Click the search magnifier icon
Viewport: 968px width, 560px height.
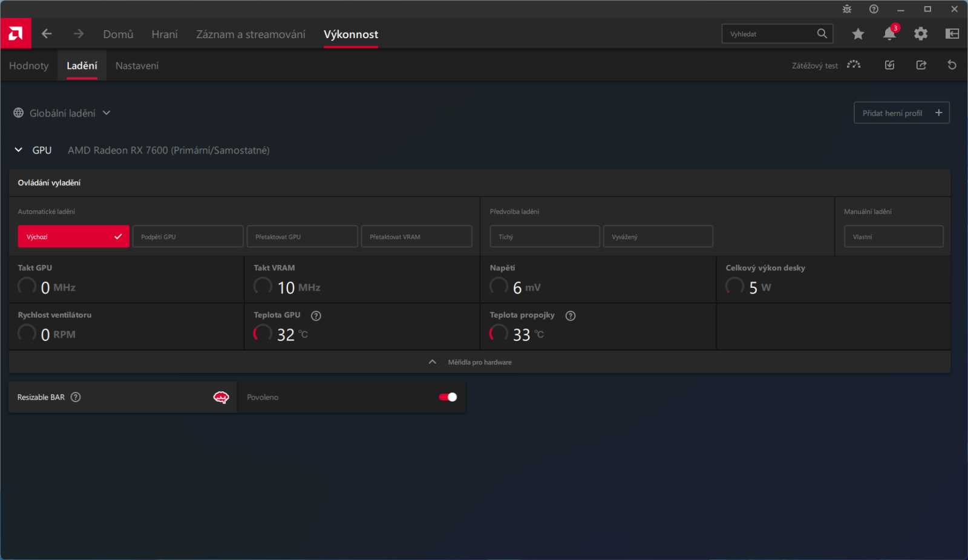pos(822,34)
